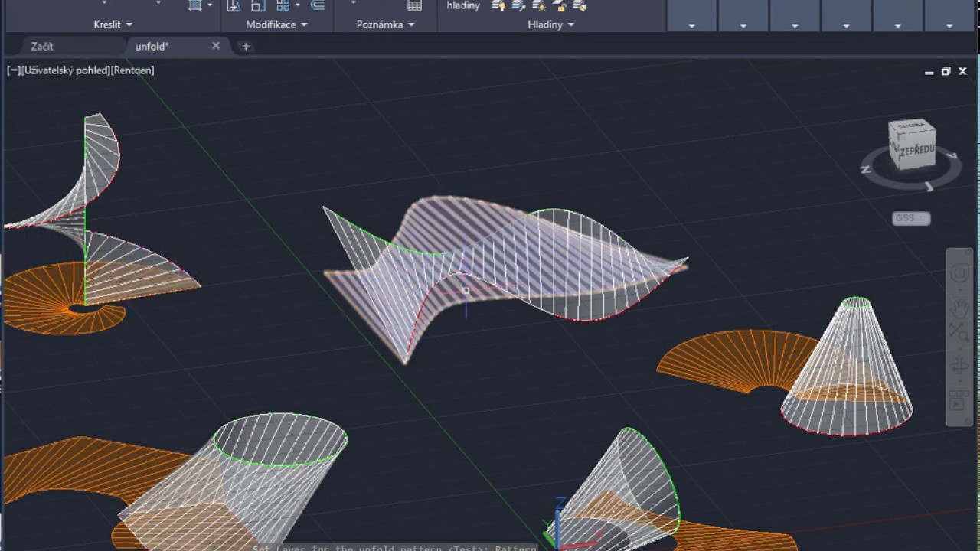Toggle all layers on with the lightbulb icon
980x551 pixels.
click(498, 6)
